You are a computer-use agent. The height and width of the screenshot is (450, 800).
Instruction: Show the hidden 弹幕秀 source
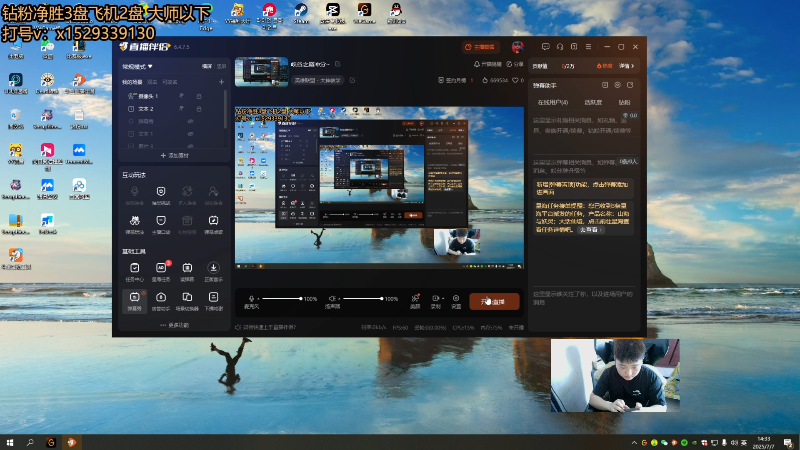[190, 121]
